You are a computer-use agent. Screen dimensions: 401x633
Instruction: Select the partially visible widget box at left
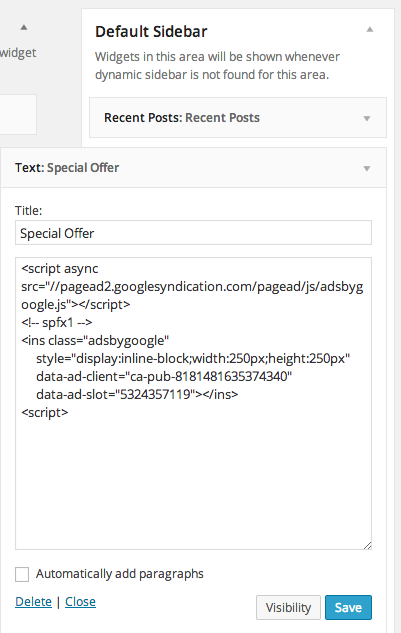point(18,115)
